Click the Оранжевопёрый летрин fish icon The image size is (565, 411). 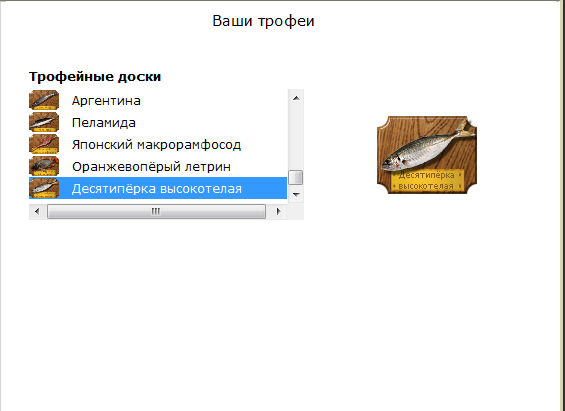point(44,166)
